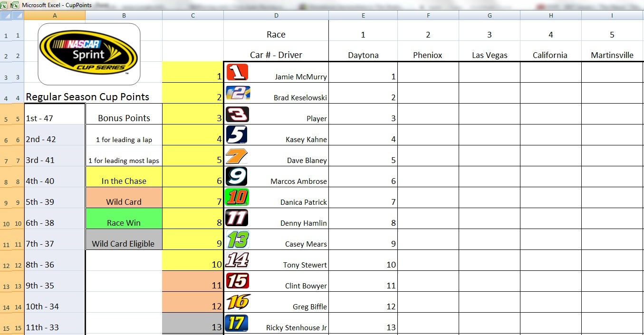Screen dimensions: 644x335
Task: Click the driver name "Ricky Stenhouse Jr"
Action: pyautogui.click(x=297, y=328)
